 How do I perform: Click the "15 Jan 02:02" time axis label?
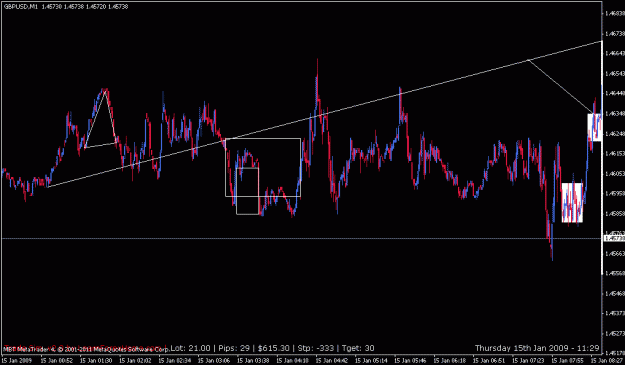[x=135, y=361]
